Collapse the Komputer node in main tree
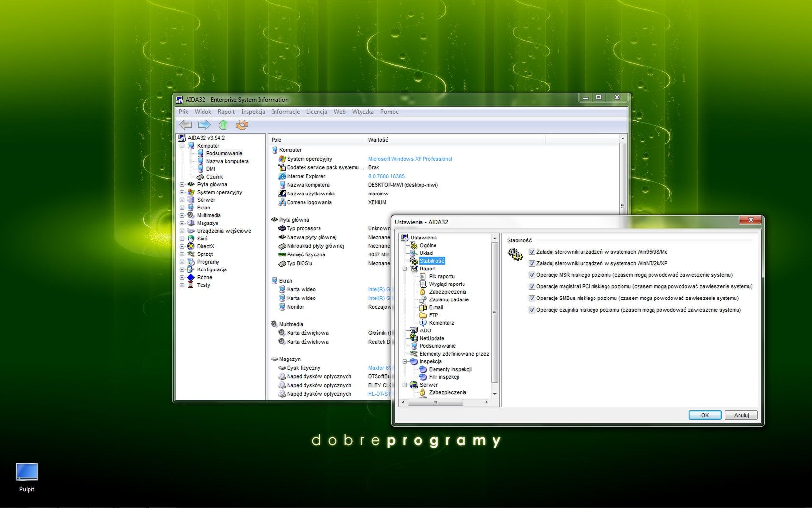812x508 pixels. click(x=182, y=146)
